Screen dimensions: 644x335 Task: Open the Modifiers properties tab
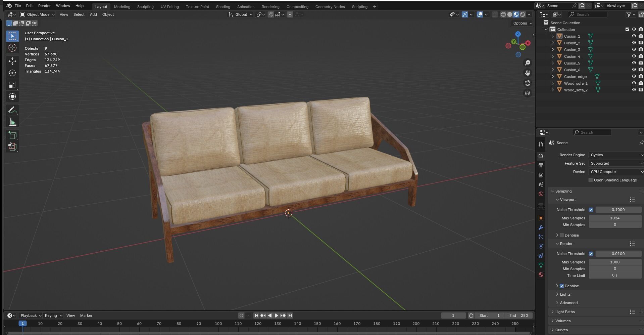coord(541,227)
